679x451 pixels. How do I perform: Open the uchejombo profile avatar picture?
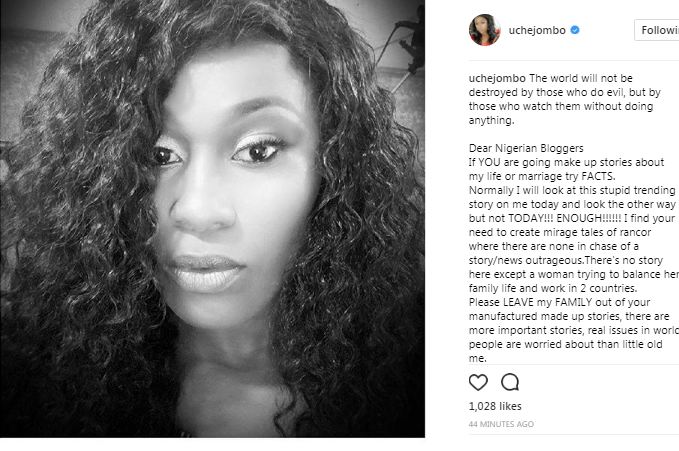tap(485, 30)
